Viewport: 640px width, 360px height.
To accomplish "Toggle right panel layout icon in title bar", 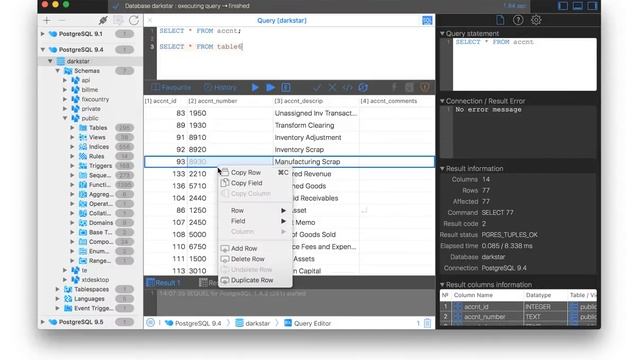I will (x=592, y=6).
